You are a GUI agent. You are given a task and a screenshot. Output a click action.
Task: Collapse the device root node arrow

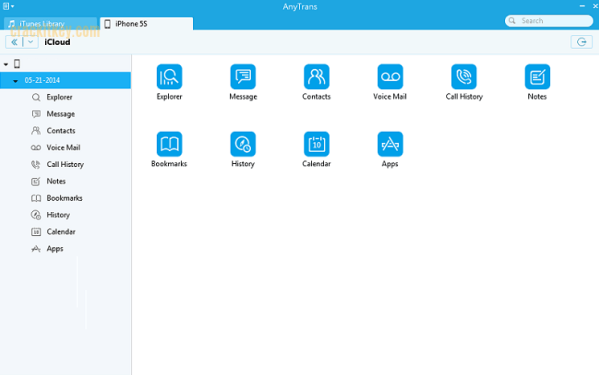[6, 64]
